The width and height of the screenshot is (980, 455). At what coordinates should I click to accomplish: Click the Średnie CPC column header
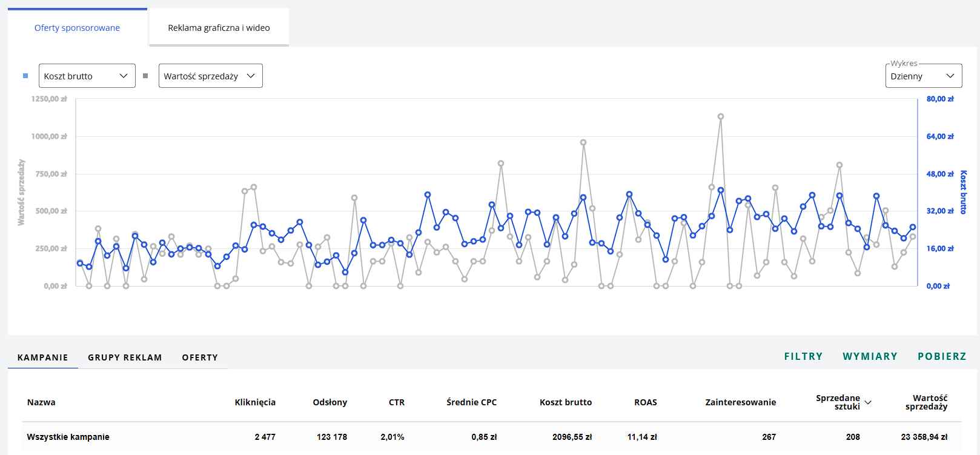pyautogui.click(x=471, y=402)
